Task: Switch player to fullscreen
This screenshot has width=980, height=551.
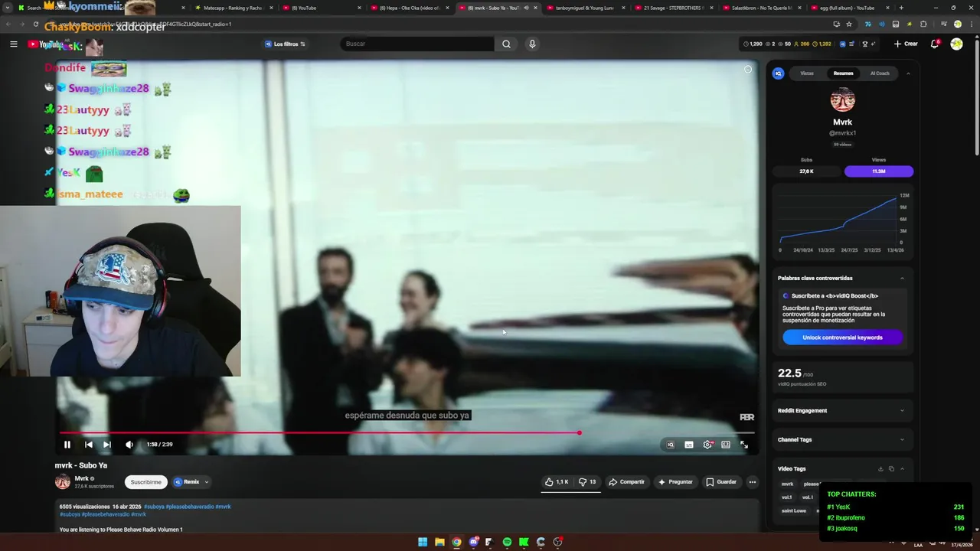Action: tap(744, 445)
